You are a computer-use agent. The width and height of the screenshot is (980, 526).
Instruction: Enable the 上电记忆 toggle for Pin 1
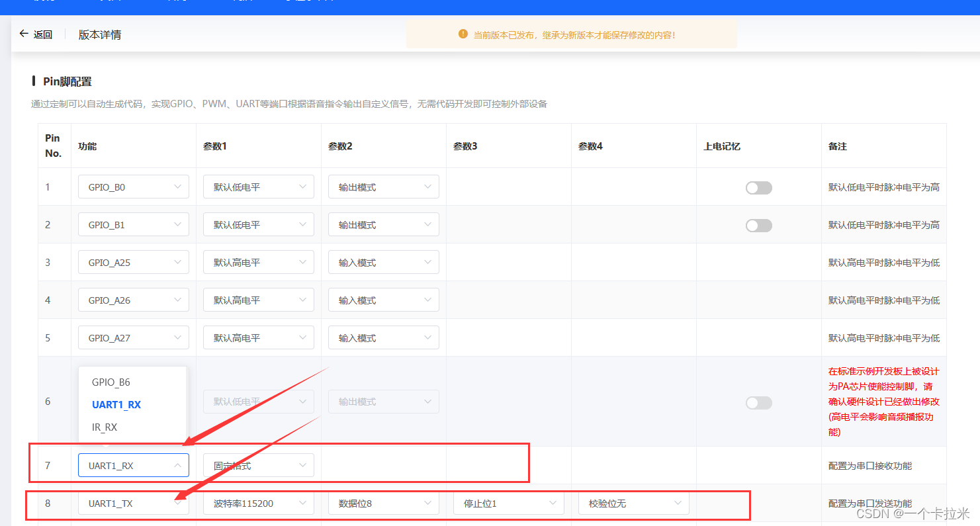coord(758,187)
